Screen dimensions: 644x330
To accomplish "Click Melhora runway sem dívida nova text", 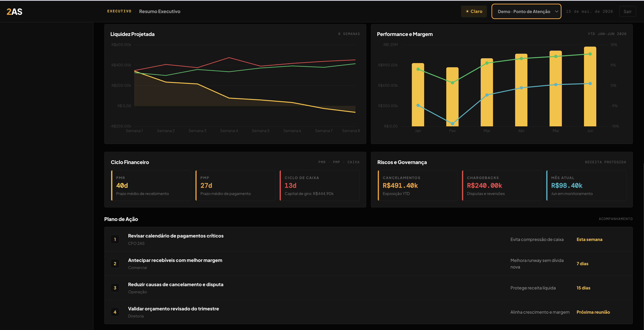I will 537,264.
